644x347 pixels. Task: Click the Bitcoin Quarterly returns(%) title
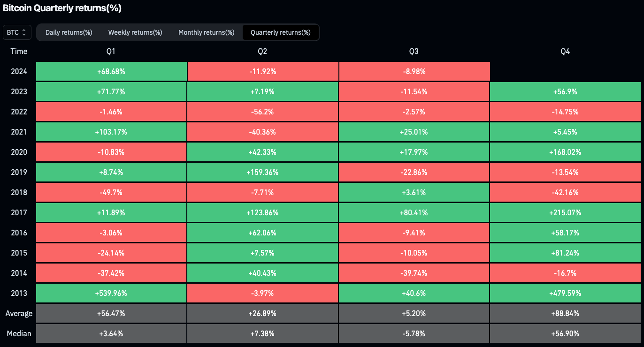[62, 8]
